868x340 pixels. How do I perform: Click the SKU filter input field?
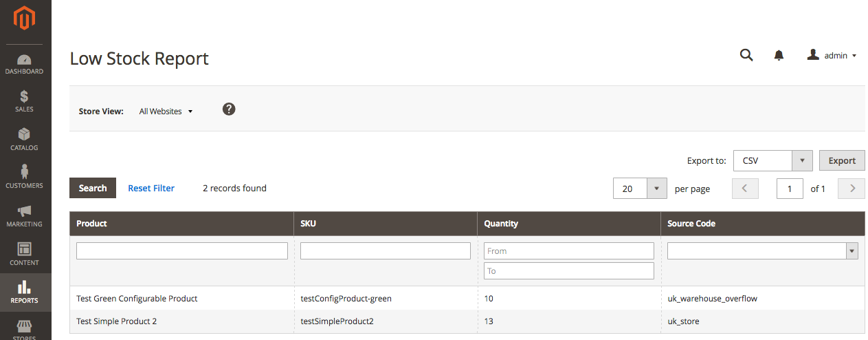386,251
